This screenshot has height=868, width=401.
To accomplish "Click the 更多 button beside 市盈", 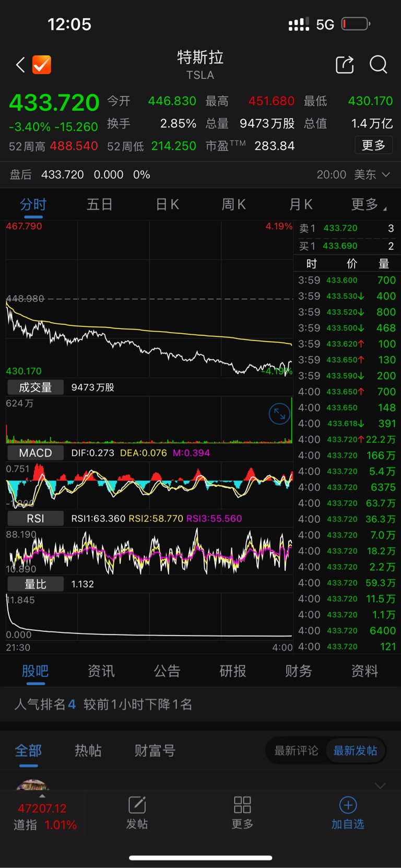I will point(373,145).
